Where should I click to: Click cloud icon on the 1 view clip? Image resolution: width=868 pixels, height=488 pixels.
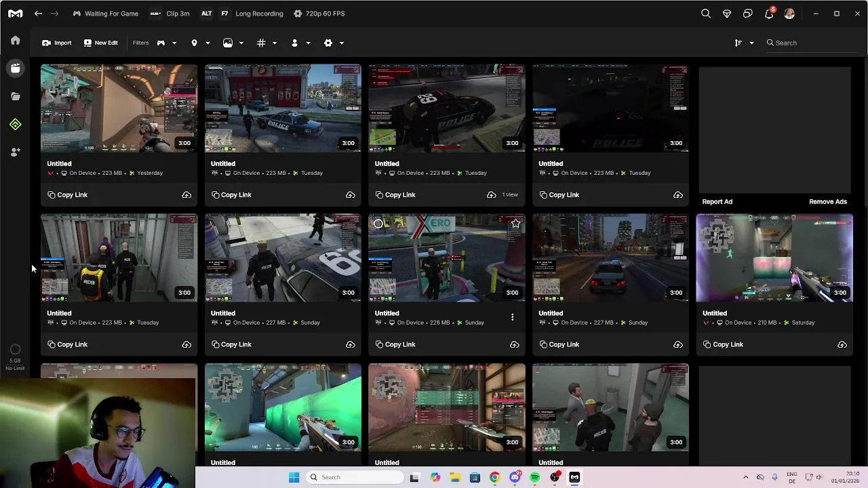click(491, 195)
